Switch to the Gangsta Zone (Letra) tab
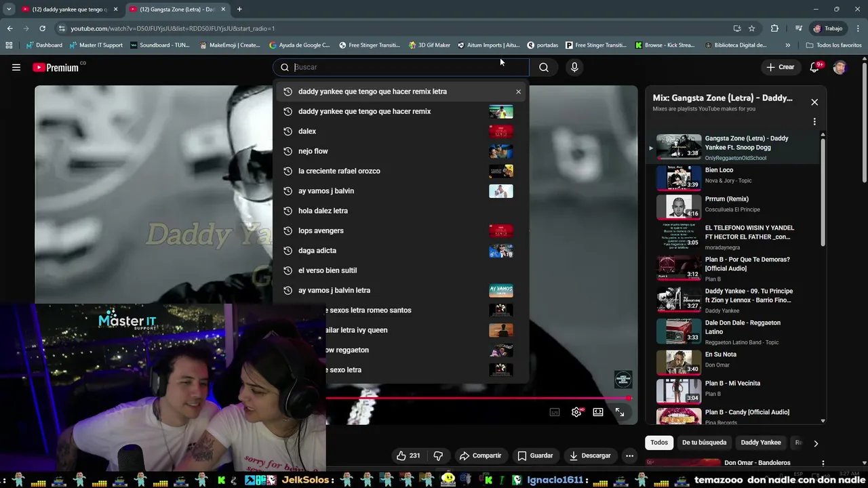868x488 pixels. coord(178,9)
